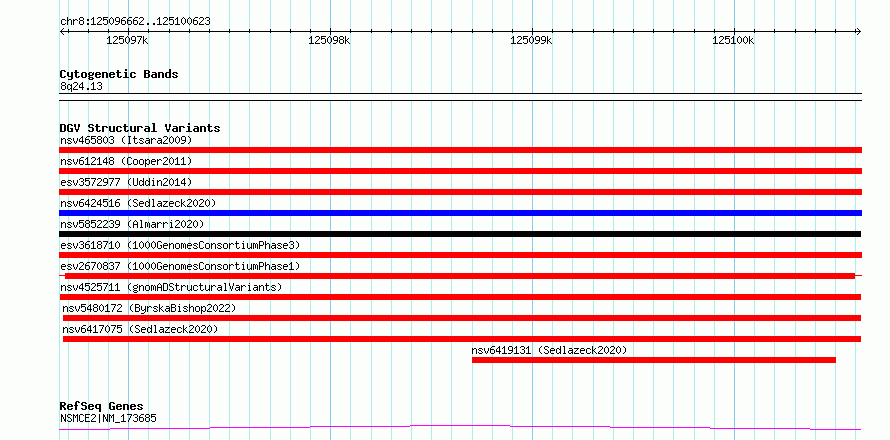Select the red bar under esv3618710
This screenshot has width=890, height=440.
click(460, 255)
